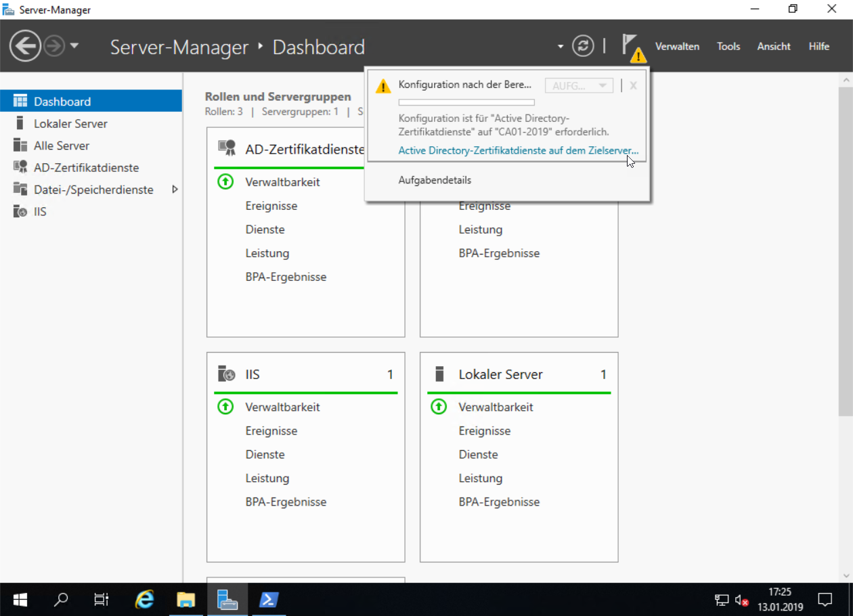Select Alle Server in the sidebar
This screenshot has width=853, height=616.
(62, 146)
